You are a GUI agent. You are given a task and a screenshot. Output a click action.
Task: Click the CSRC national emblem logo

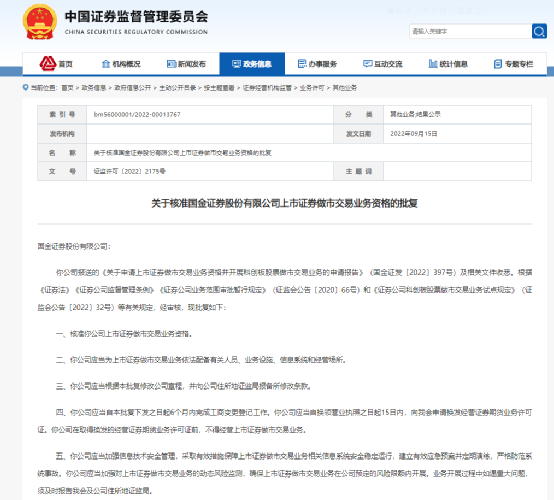[x=40, y=22]
